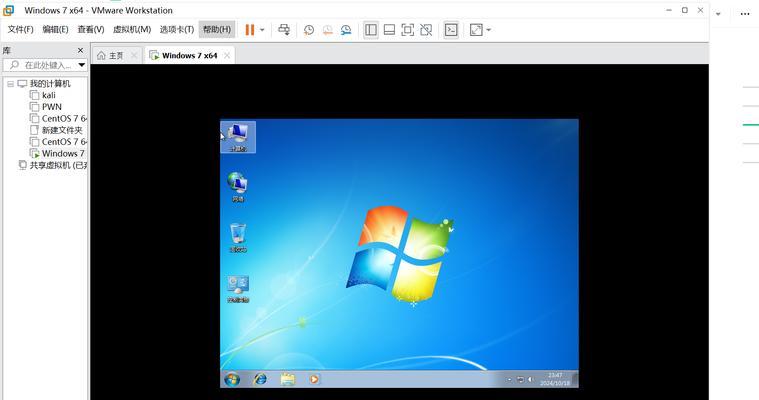Open the 编辑(E) menu
Image resolution: width=759 pixels, height=400 pixels.
pyautogui.click(x=55, y=30)
